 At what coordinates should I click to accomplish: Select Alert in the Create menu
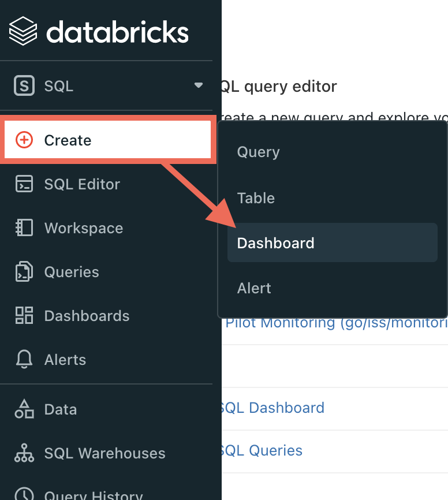pos(253,288)
